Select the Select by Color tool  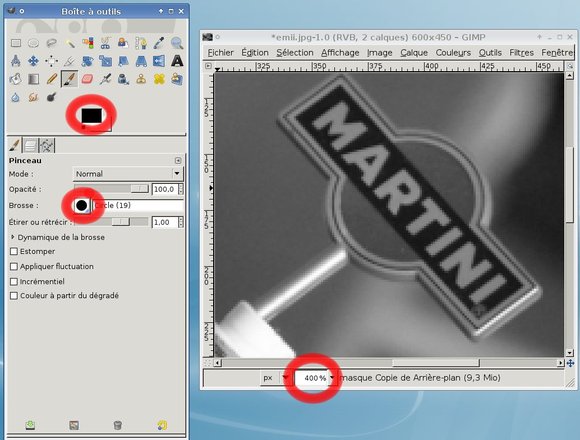[88, 43]
